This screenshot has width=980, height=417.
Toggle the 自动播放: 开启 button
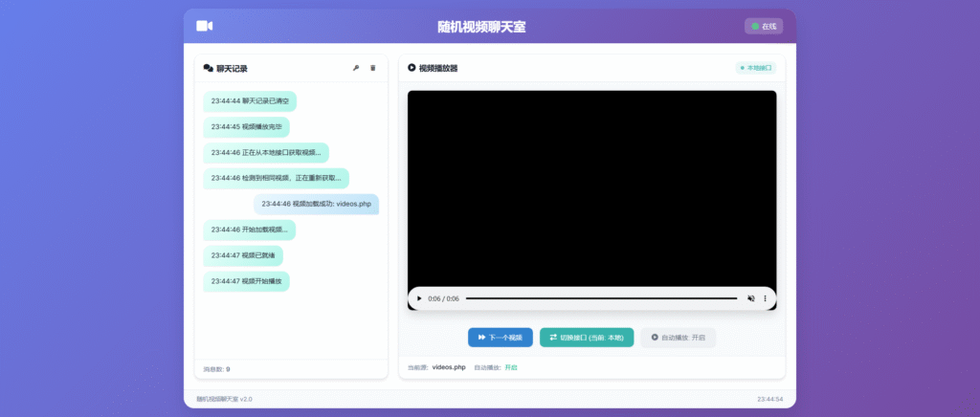[679, 338]
